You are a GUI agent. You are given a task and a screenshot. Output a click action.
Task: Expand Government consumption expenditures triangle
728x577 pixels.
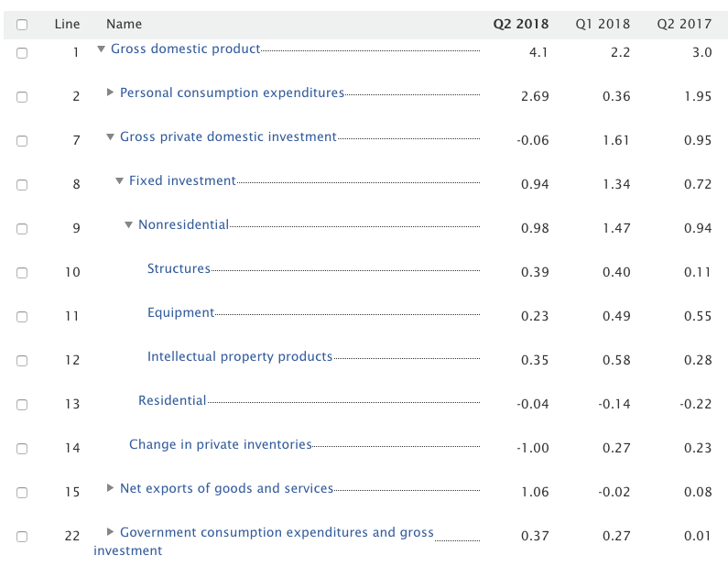[x=111, y=532]
